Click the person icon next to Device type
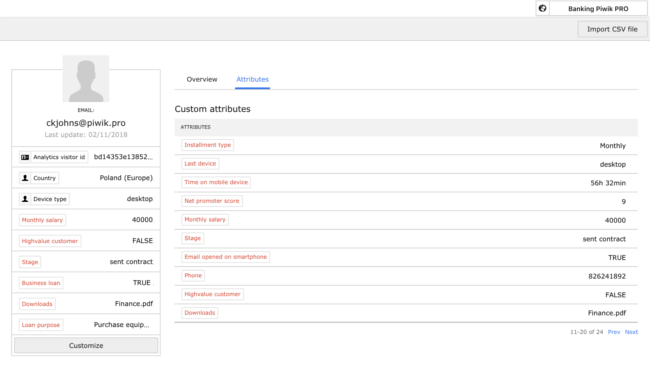Screen dimensions: 650x366 [25, 199]
